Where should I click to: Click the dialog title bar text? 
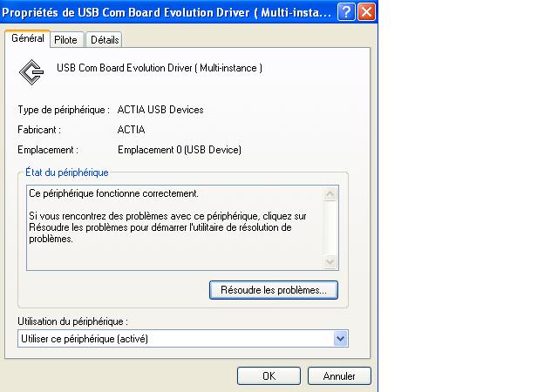click(167, 12)
